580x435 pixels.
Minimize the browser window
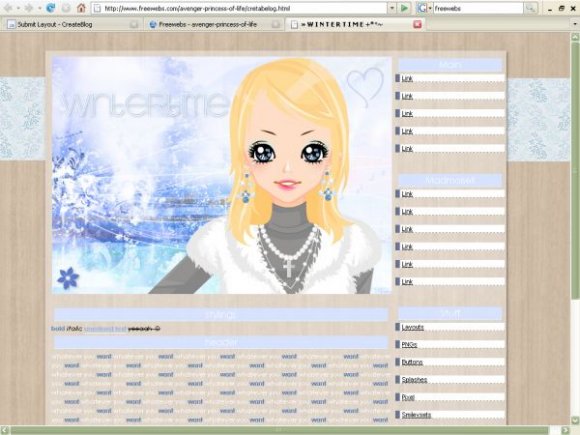tap(550, 8)
